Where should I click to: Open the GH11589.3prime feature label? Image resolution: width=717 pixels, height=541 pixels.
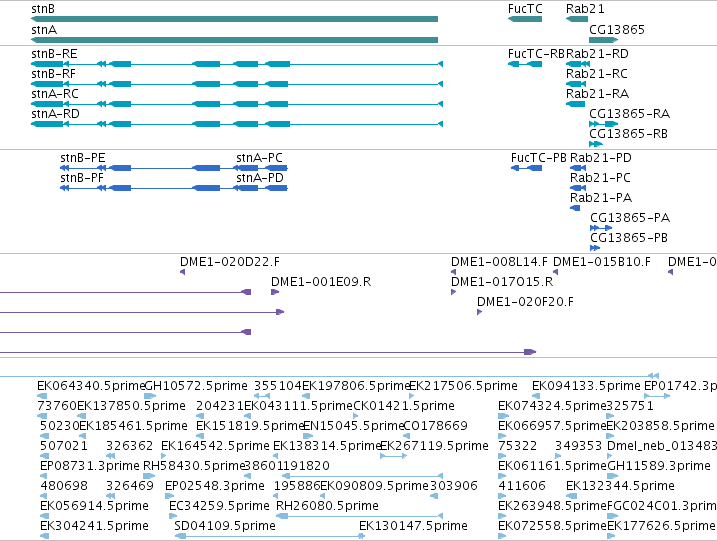pyautogui.click(x=659, y=466)
